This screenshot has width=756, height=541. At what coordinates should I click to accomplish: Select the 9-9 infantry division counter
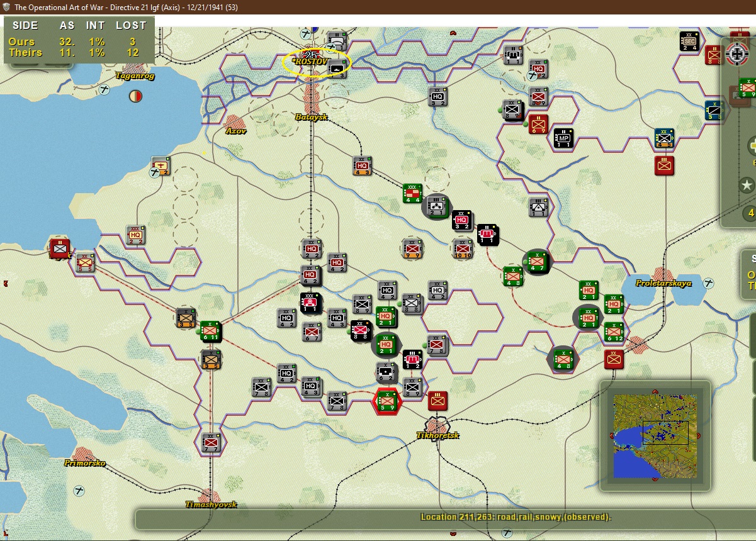click(x=412, y=248)
